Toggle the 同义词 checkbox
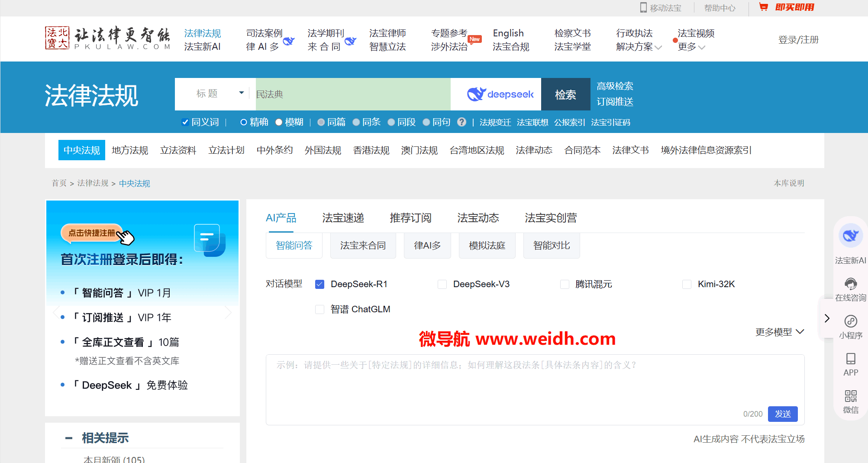 [185, 122]
